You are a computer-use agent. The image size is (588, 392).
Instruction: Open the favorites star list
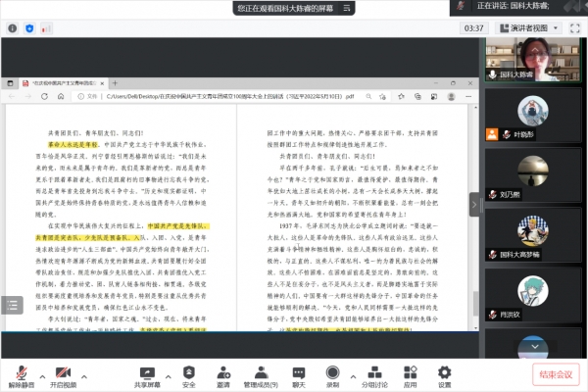click(x=401, y=96)
